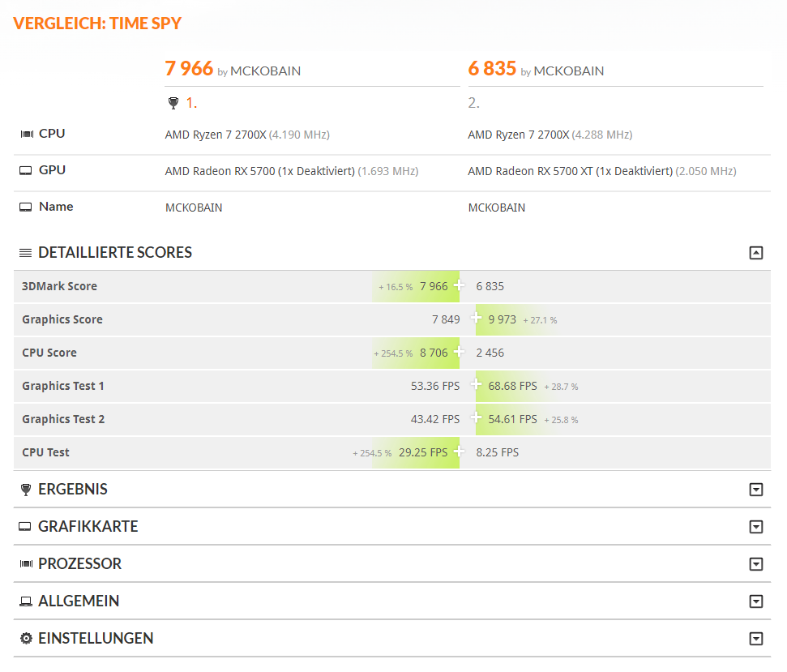This screenshot has height=672, width=787.
Task: Click the 8.25 FPS value
Action: 498,452
